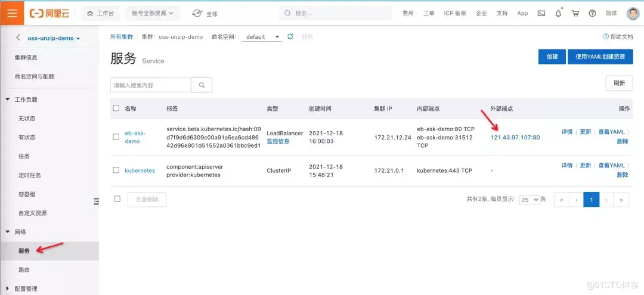Click the Alibaba Cloud logo
Image resolution: width=644 pixels, height=295 pixels.
49,13
